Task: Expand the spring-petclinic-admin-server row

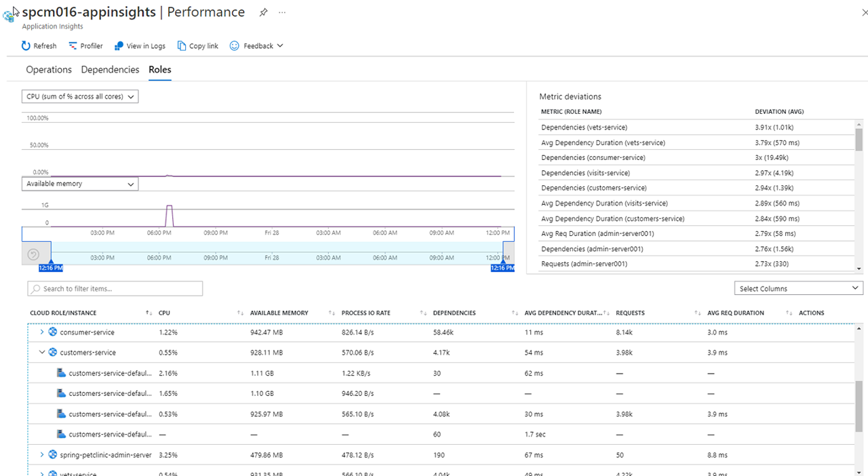Action: (x=42, y=455)
